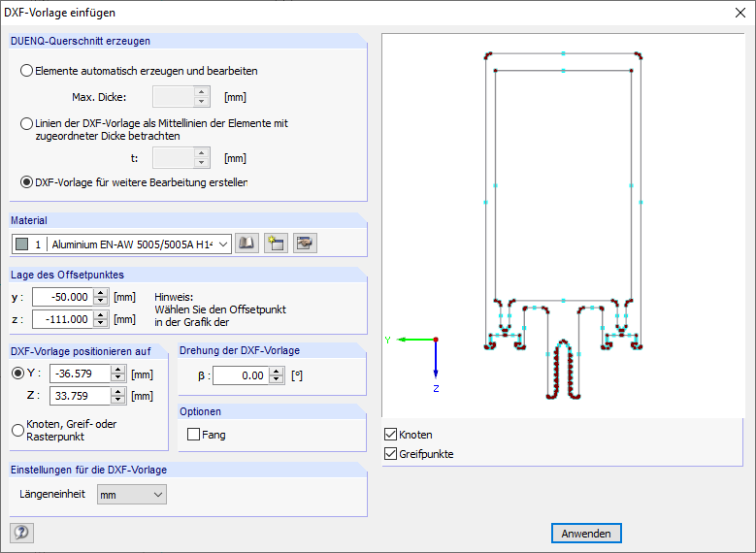Select 'Elemente automatisch erzeugen und bearbeiten'
The height and width of the screenshot is (553, 756).
(26, 71)
